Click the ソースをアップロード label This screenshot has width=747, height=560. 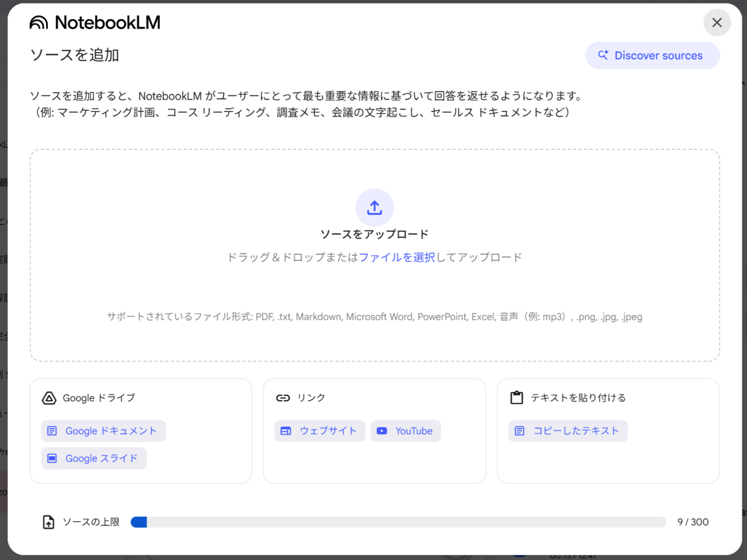374,235
